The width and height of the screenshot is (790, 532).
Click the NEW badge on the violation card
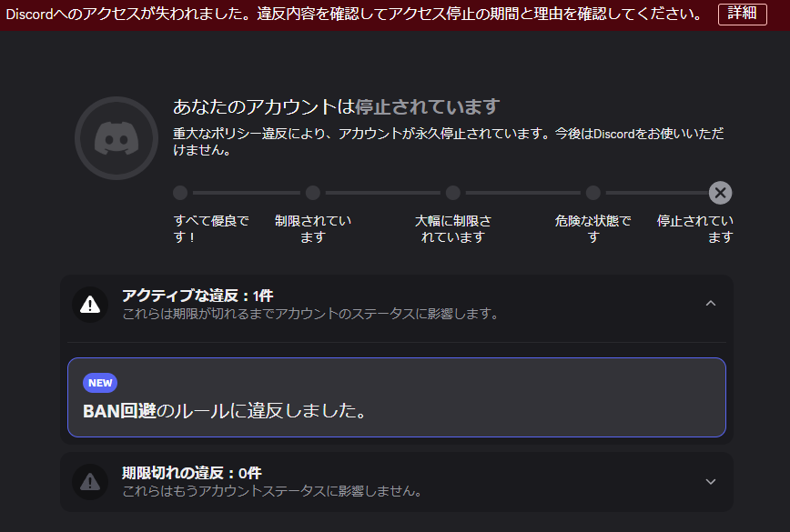[100, 383]
